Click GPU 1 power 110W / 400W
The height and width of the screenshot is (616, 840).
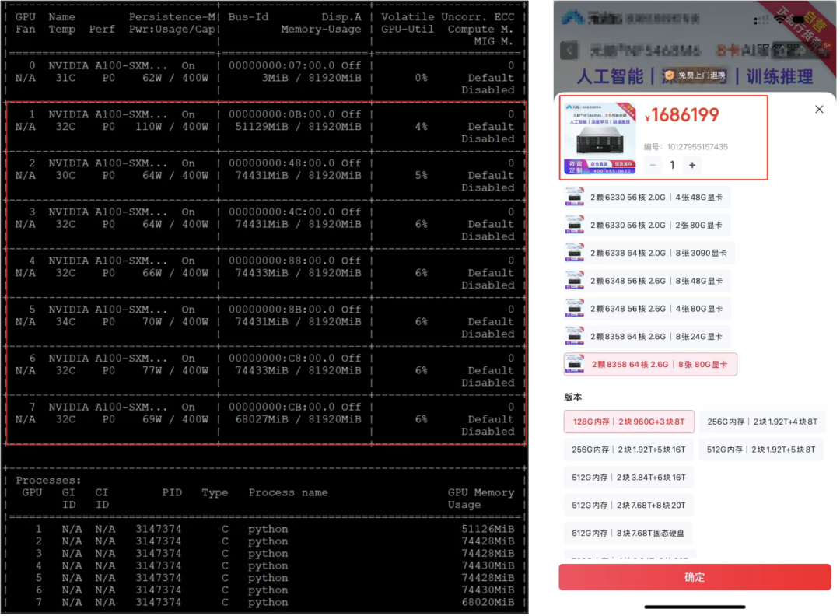tap(172, 127)
